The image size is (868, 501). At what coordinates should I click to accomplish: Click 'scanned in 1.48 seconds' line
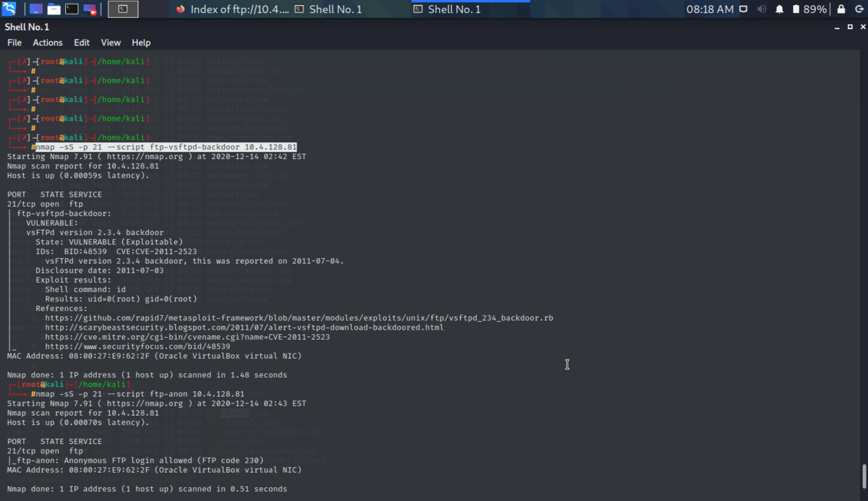click(147, 375)
